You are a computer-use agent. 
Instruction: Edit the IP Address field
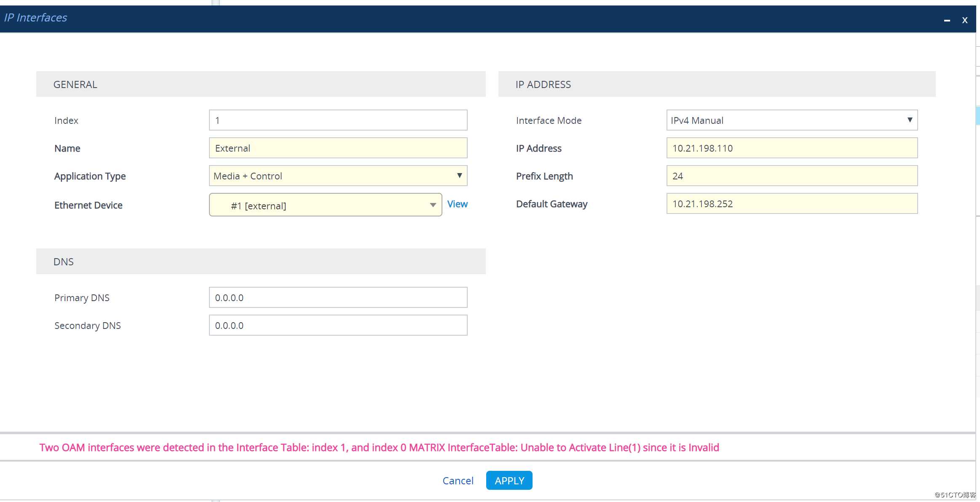792,148
